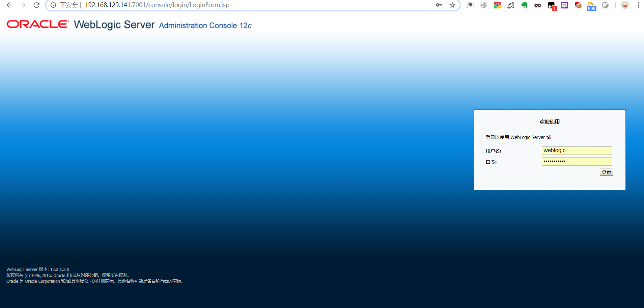The image size is (644, 308).
Task: Click the Administration Console 12c title
Action: (205, 25)
